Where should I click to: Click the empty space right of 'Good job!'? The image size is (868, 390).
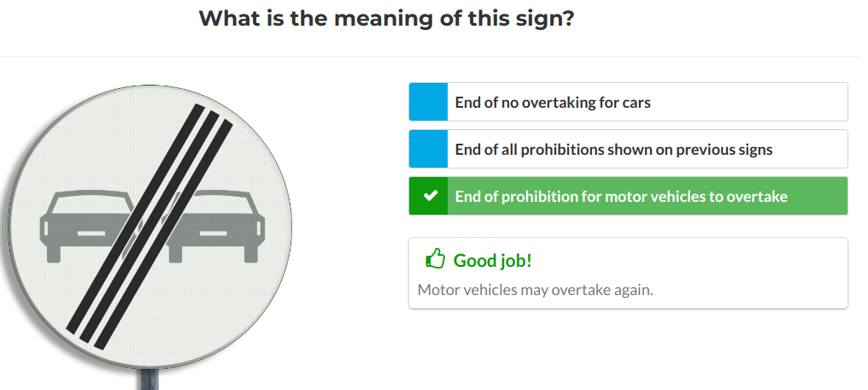click(x=683, y=260)
